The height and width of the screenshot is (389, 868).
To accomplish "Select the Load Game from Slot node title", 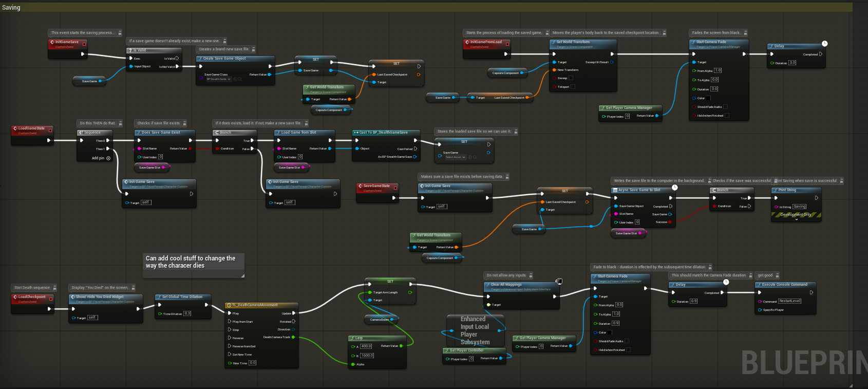I will pyautogui.click(x=298, y=133).
